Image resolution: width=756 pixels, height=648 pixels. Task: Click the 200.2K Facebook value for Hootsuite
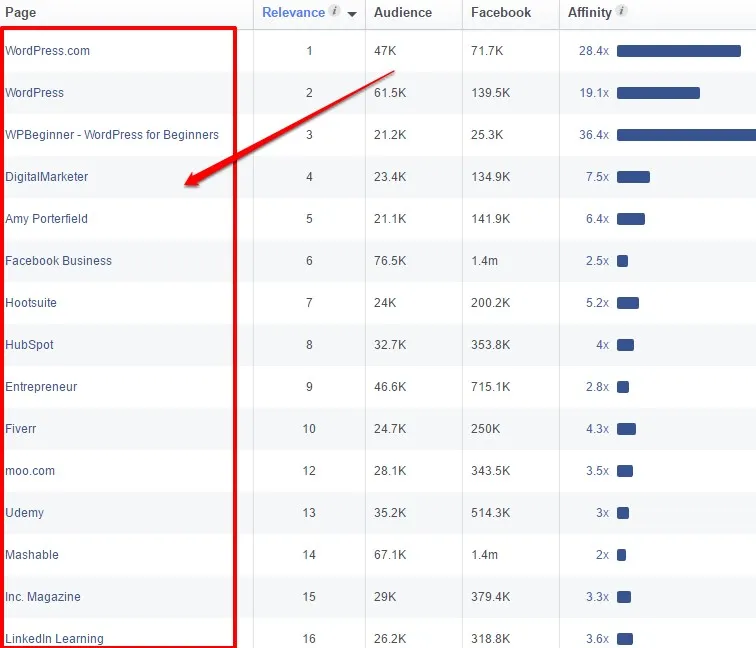(x=490, y=303)
